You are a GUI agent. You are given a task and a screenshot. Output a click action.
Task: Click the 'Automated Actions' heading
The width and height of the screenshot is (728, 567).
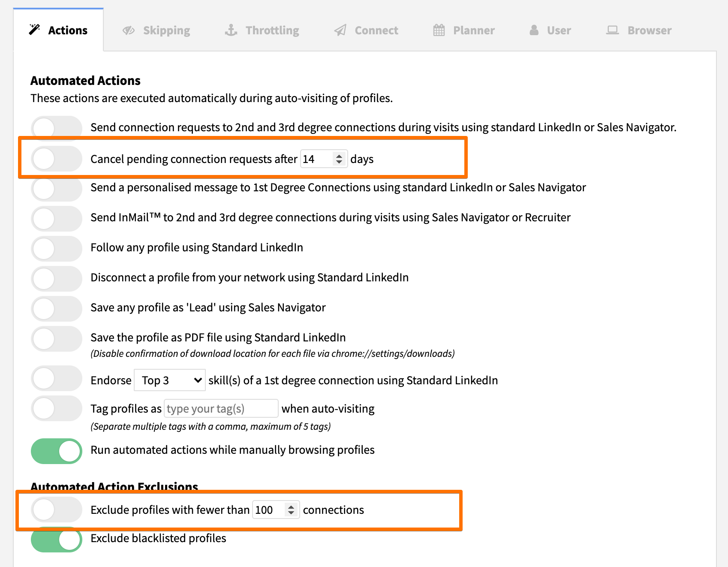pyautogui.click(x=85, y=81)
